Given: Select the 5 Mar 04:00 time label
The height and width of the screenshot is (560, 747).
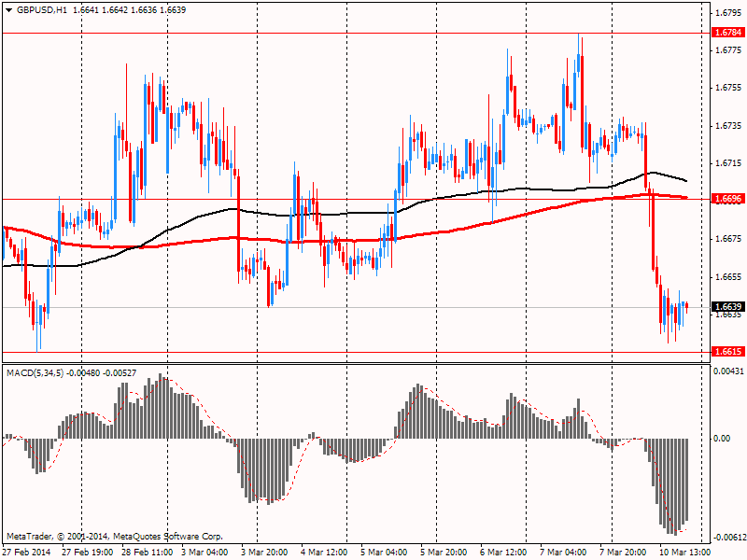Looking at the screenshot, I should pyautogui.click(x=384, y=553).
